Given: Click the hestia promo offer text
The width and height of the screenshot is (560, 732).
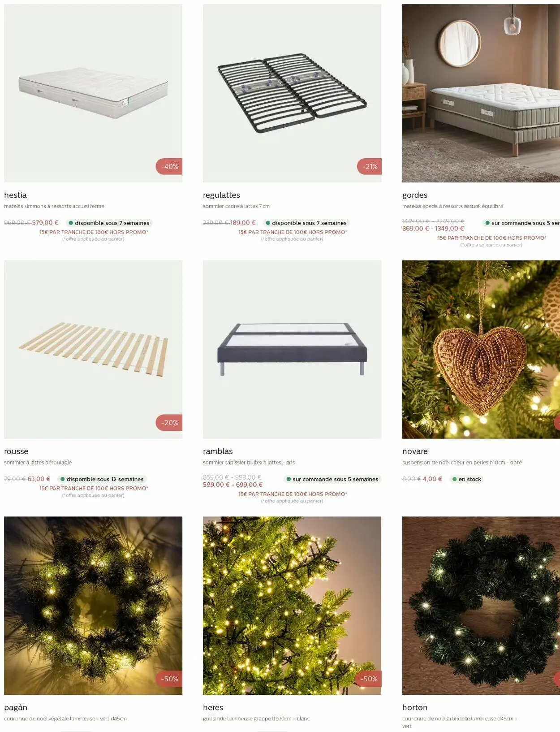Looking at the screenshot, I should tap(93, 232).
